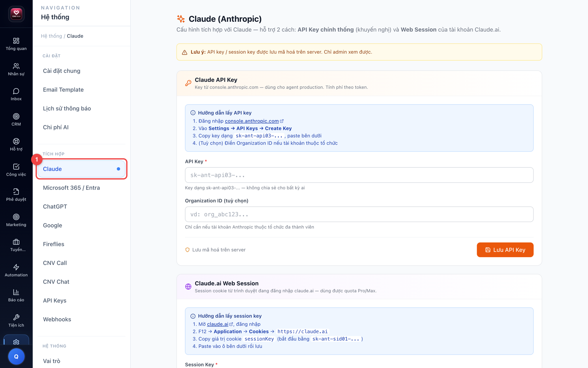Click the Q user avatar

(x=16, y=357)
